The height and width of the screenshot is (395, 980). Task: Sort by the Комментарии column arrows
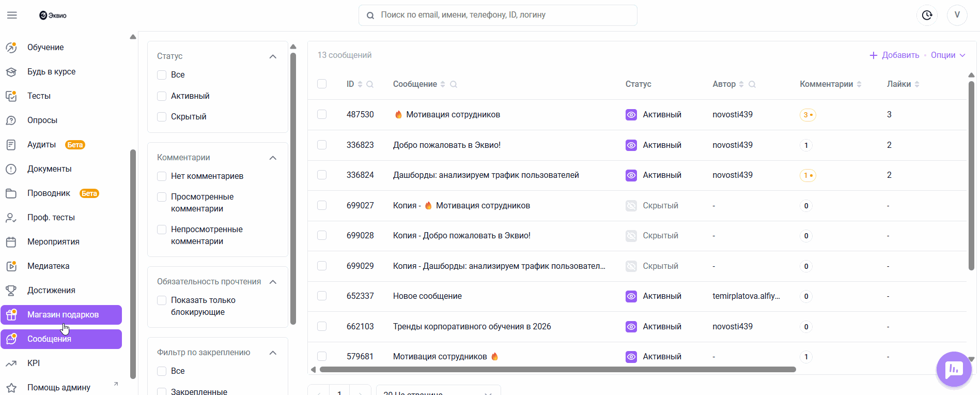[859, 84]
